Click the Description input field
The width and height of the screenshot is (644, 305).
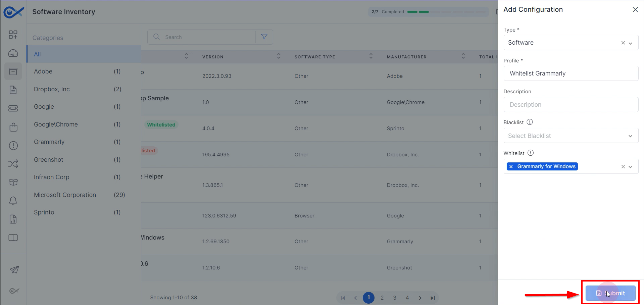point(571,105)
